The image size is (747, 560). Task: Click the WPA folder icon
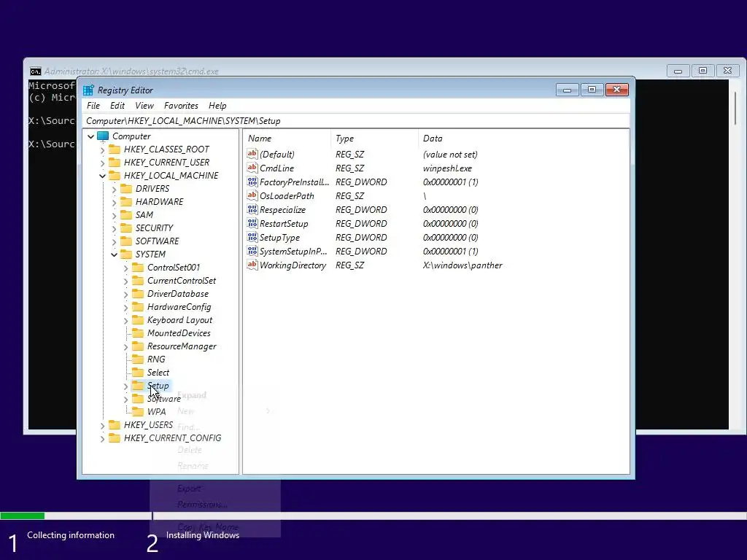point(138,411)
